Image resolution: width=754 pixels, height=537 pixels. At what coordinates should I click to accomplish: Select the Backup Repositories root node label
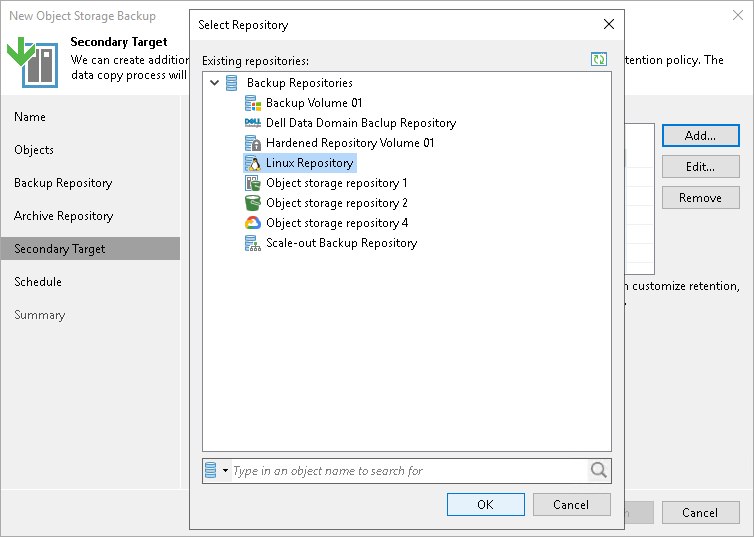300,83
